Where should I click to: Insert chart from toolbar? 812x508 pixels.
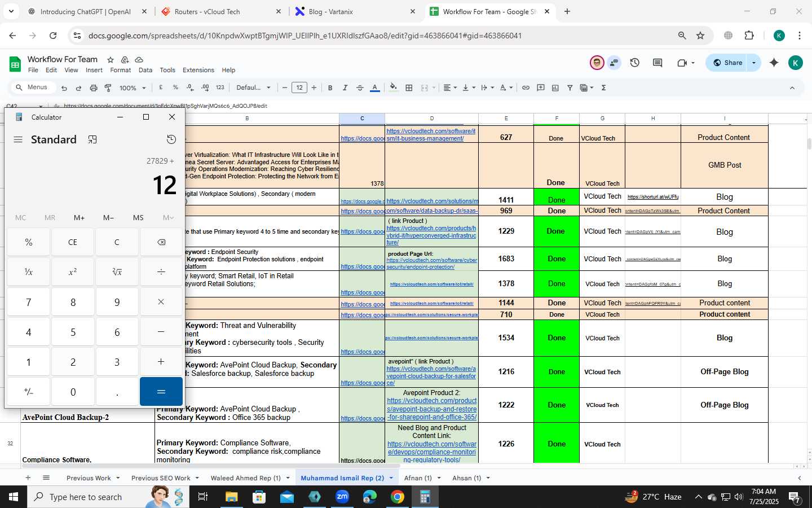tap(555, 87)
